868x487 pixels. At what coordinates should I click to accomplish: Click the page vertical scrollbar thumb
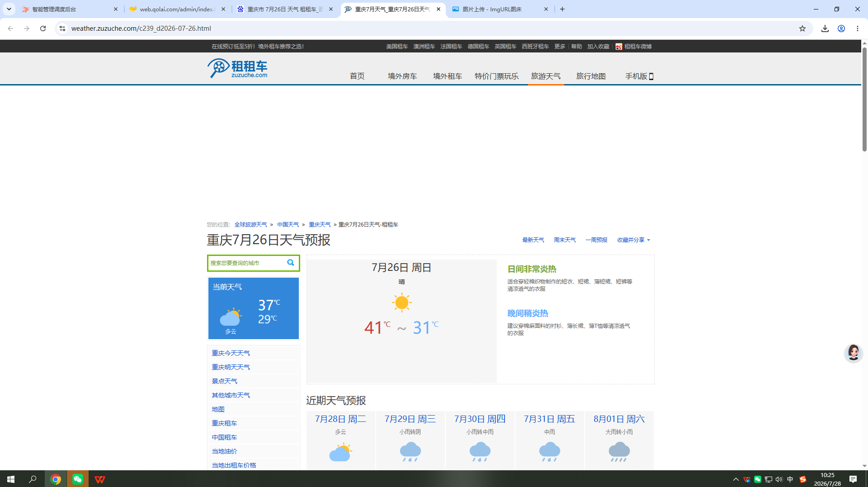coord(864,99)
